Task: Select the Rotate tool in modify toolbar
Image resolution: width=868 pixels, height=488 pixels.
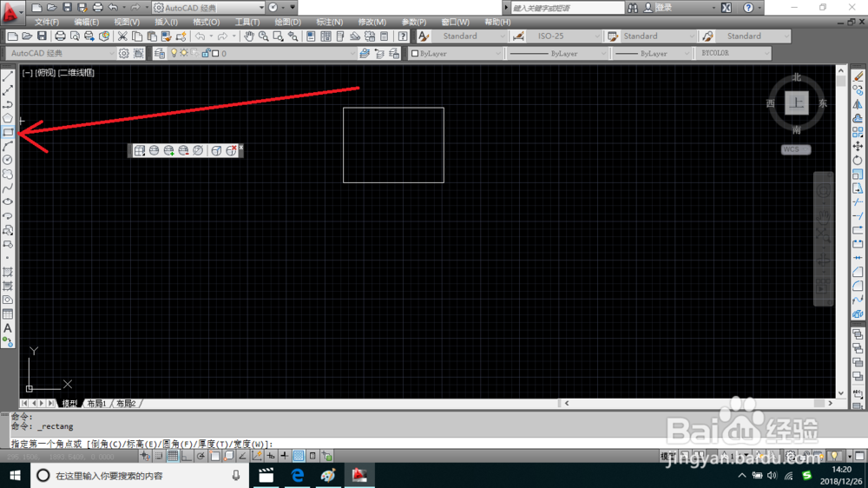Action: pyautogui.click(x=858, y=160)
